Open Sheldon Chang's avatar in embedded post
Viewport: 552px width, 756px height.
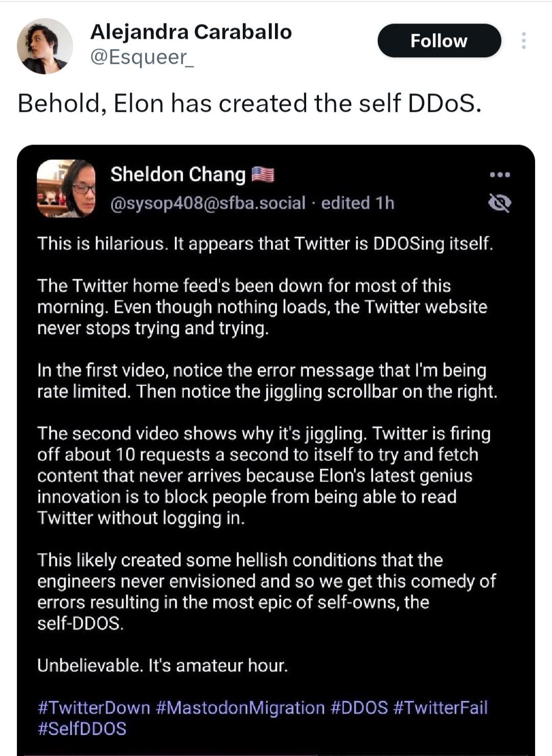point(66,188)
